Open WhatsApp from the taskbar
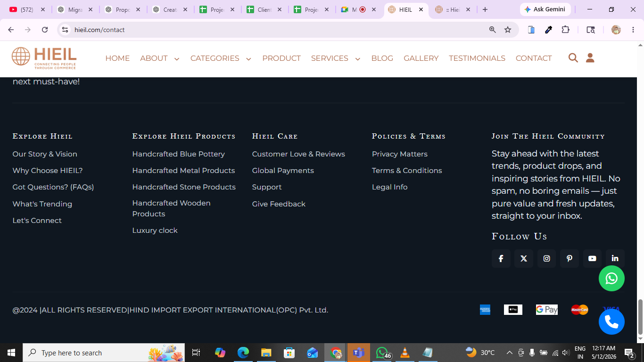 click(382, 353)
